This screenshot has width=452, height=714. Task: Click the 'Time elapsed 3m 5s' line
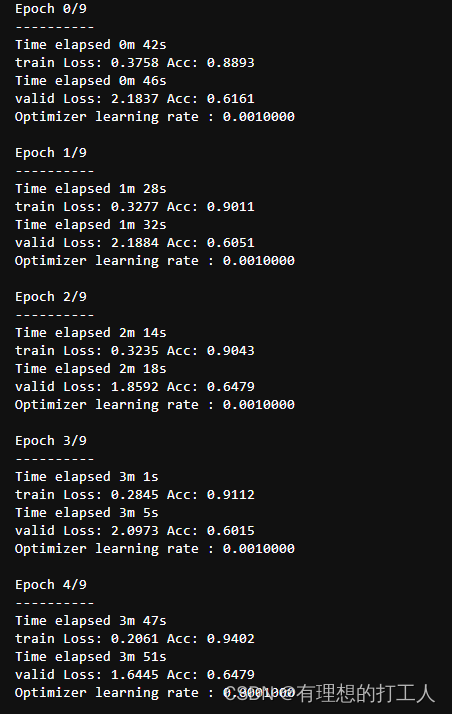tap(86, 512)
